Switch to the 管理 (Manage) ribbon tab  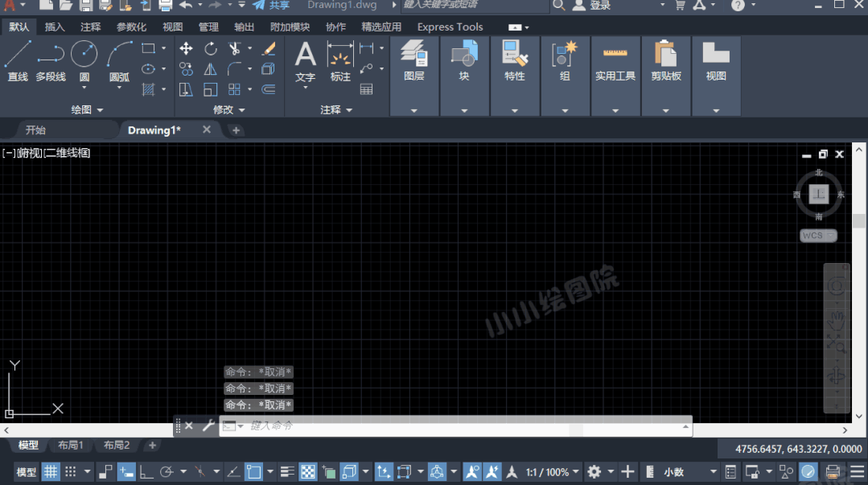pos(208,27)
